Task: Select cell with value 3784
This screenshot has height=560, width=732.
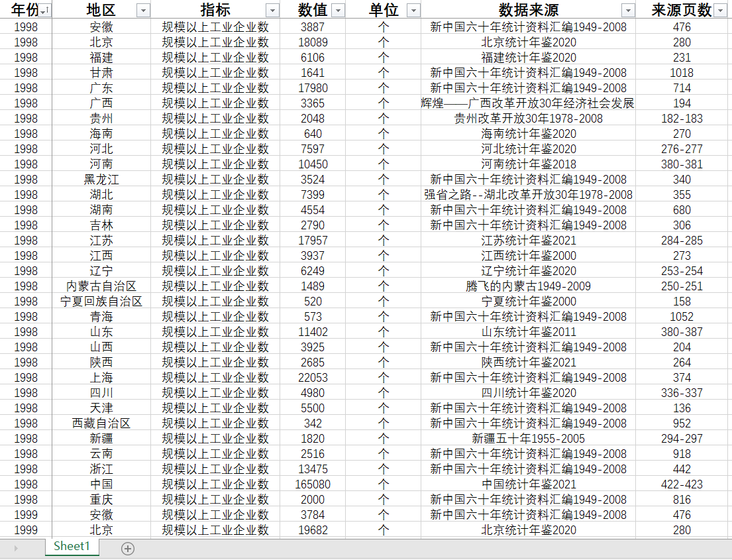Action: 313,515
